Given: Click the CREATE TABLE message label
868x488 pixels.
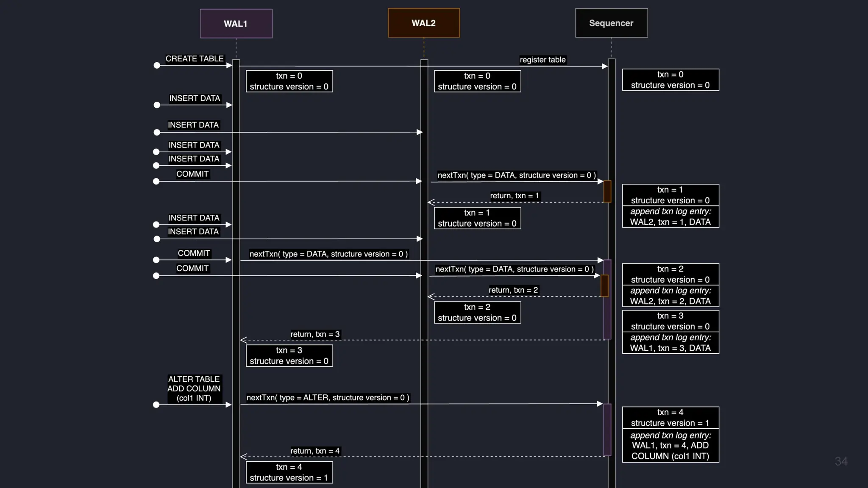Looking at the screenshot, I should pos(194,58).
